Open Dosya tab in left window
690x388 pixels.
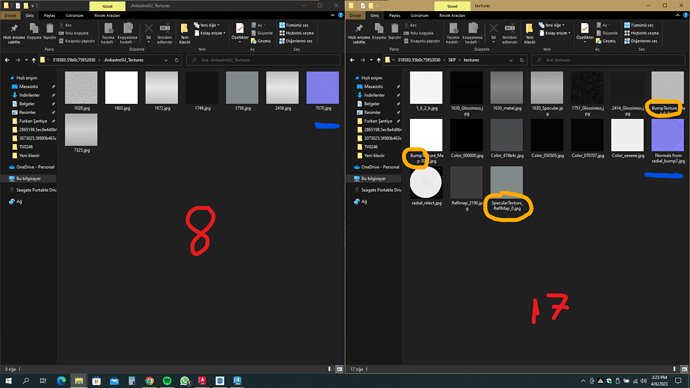coord(10,15)
